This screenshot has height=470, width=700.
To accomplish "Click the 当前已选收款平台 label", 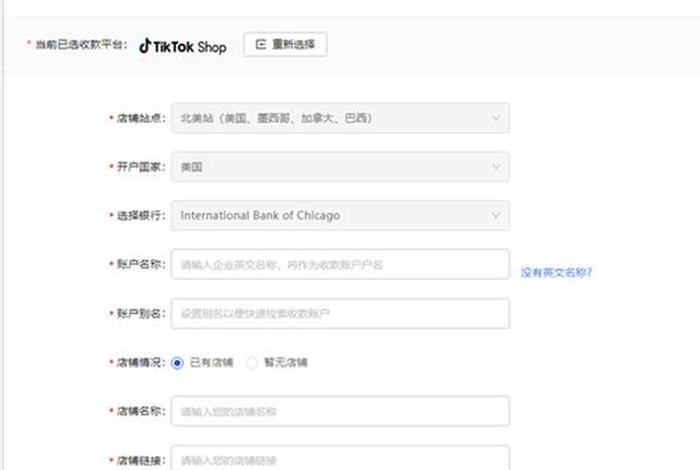I will click(x=81, y=45).
